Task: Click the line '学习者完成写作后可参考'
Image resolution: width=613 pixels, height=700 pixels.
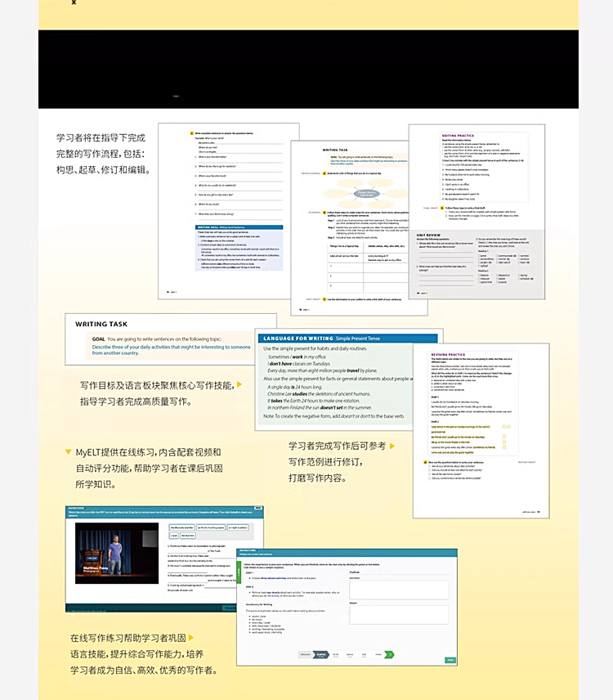Action: 337,446
